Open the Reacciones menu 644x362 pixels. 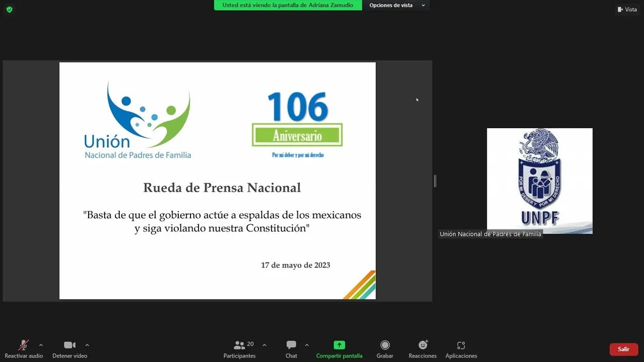422,349
